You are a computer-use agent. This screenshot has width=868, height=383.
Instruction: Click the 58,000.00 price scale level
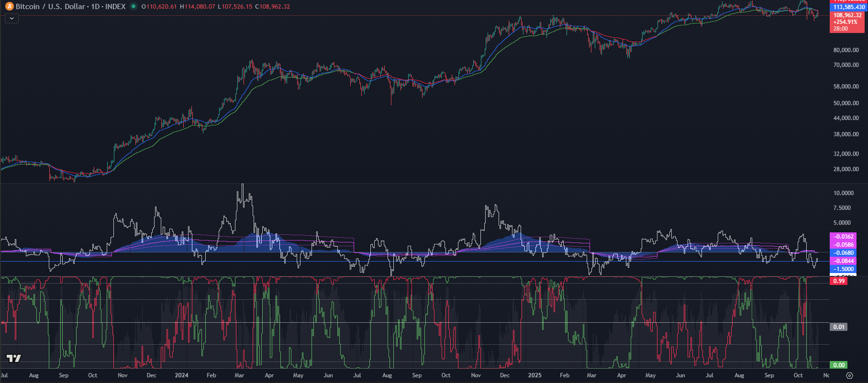tap(846, 87)
